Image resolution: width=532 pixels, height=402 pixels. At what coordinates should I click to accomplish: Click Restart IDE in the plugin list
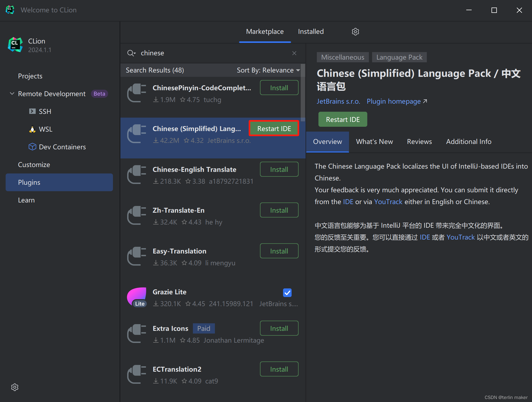[x=274, y=129]
